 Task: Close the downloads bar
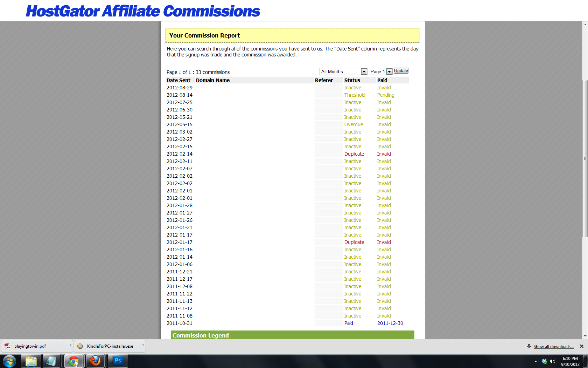click(582, 346)
